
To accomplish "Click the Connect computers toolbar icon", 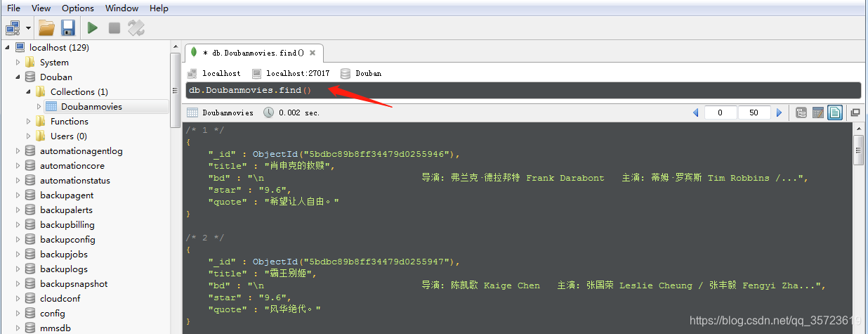I will pos(13,28).
